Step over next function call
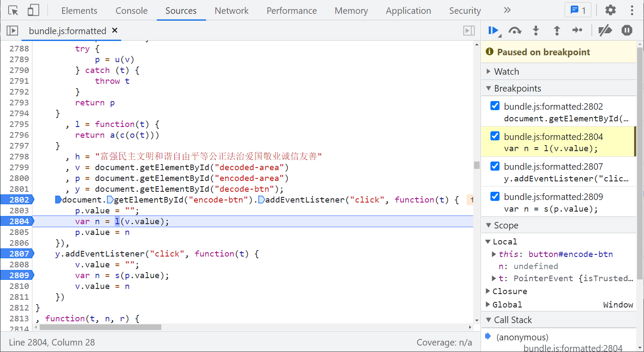The image size is (644, 352). click(x=515, y=31)
